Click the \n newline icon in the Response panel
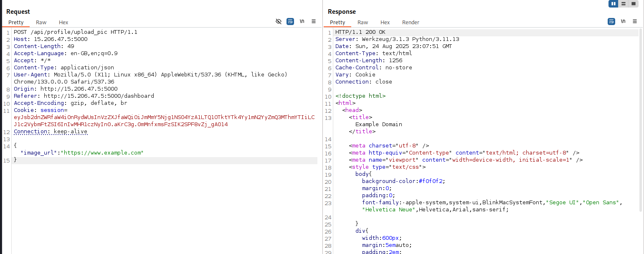644x254 pixels. 623,21
